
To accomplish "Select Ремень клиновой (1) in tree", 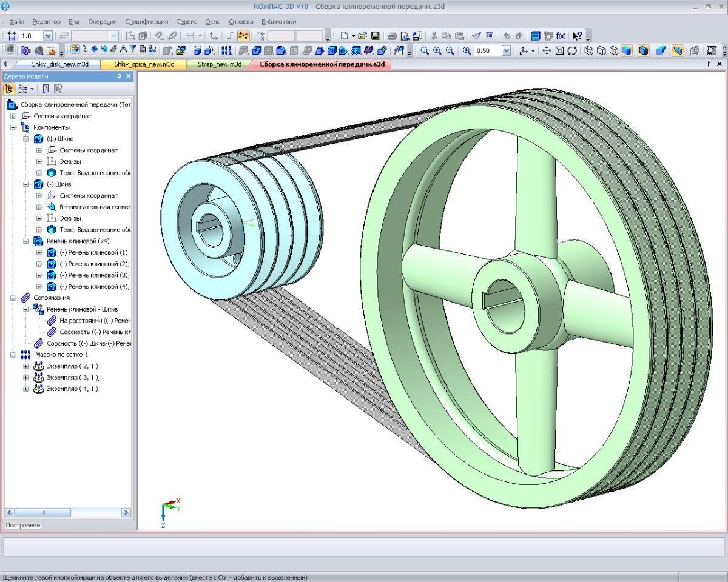I will coord(93,252).
